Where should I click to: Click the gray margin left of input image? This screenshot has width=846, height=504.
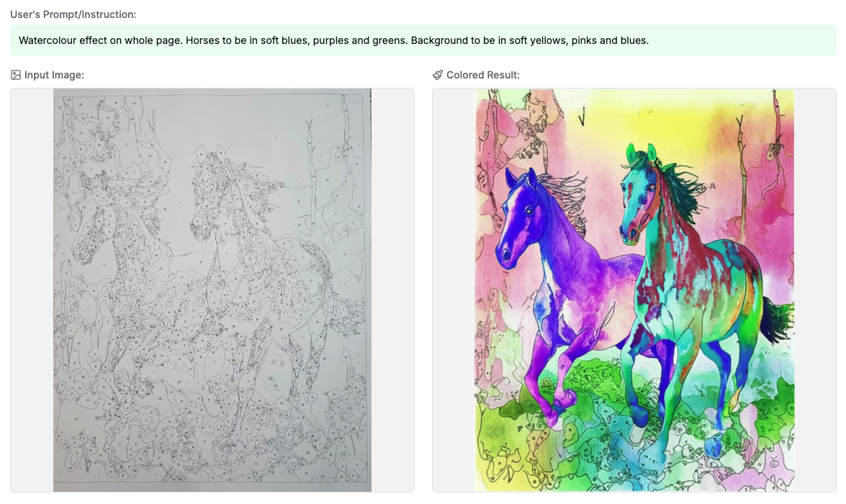32,290
